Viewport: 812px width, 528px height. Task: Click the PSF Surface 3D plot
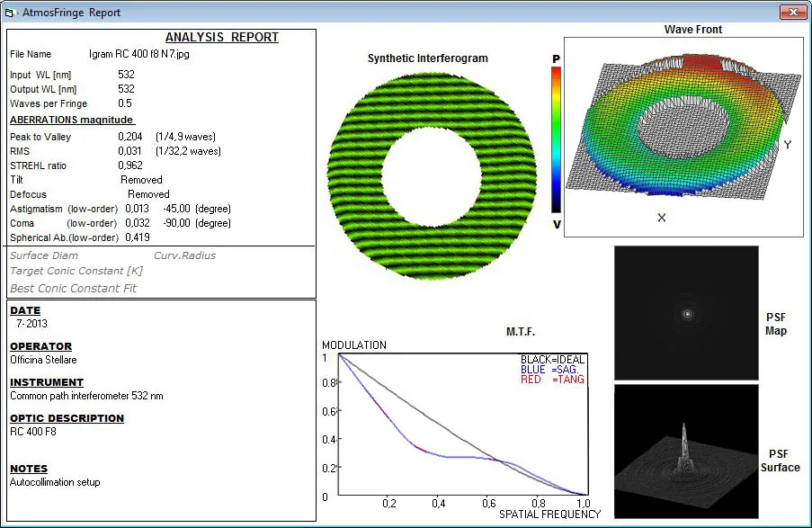[x=686, y=452]
